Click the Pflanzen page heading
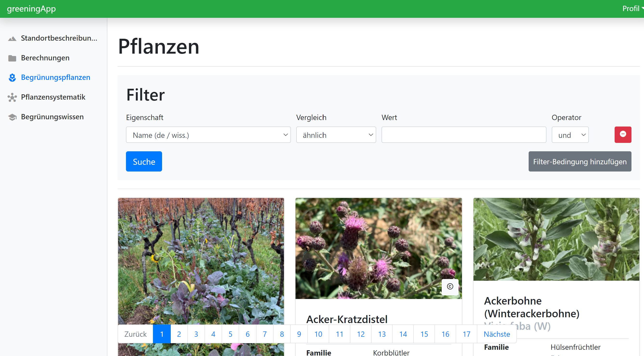 (158, 46)
